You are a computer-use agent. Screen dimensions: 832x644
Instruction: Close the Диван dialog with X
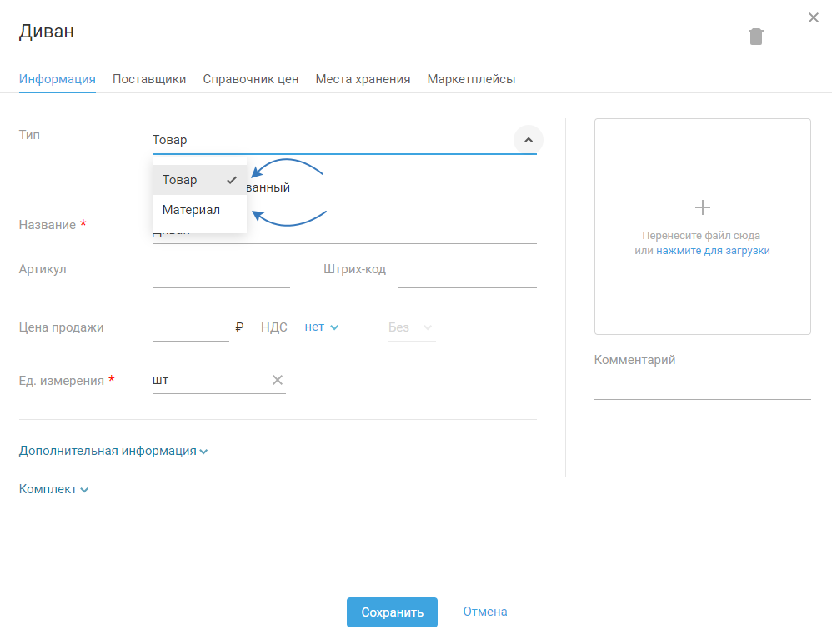(x=814, y=17)
